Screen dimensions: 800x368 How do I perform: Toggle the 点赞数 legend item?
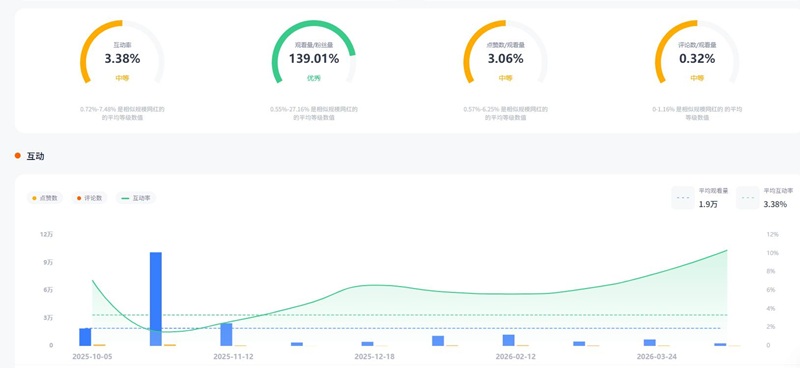45,198
